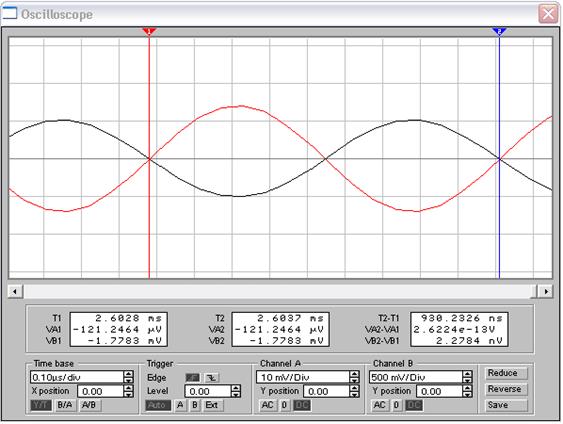Image resolution: width=563 pixels, height=424 pixels.
Task: Click the T2-T1 reading 930.2326 ns
Action: tap(461, 318)
